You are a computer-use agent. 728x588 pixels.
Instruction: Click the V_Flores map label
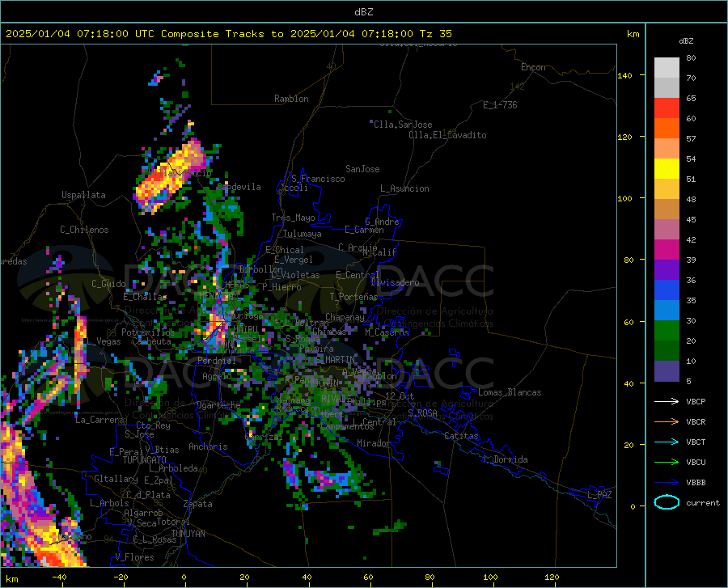click(134, 557)
